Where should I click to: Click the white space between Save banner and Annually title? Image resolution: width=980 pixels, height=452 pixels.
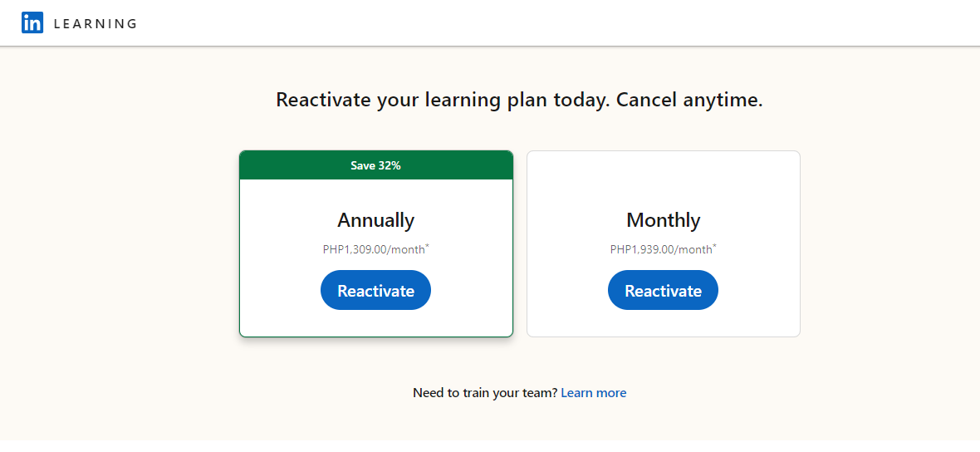pos(375,193)
